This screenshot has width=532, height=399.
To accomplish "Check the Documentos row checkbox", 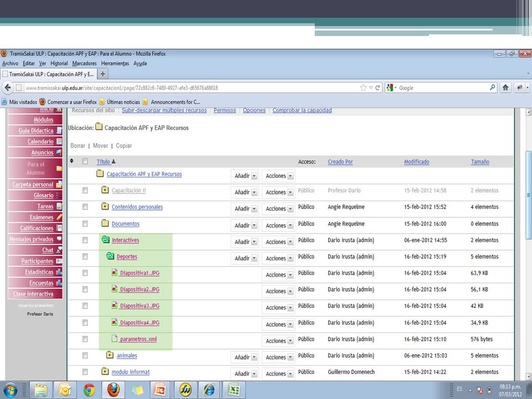I will click(85, 223).
